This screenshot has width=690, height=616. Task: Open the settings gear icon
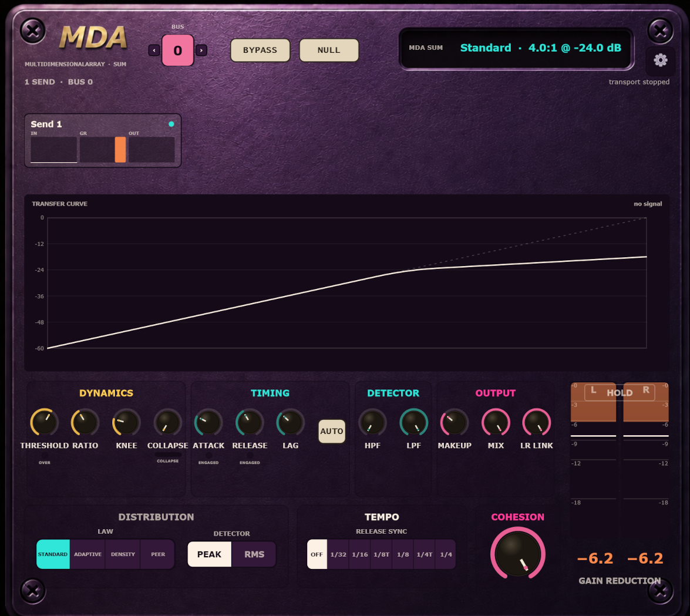(x=660, y=60)
